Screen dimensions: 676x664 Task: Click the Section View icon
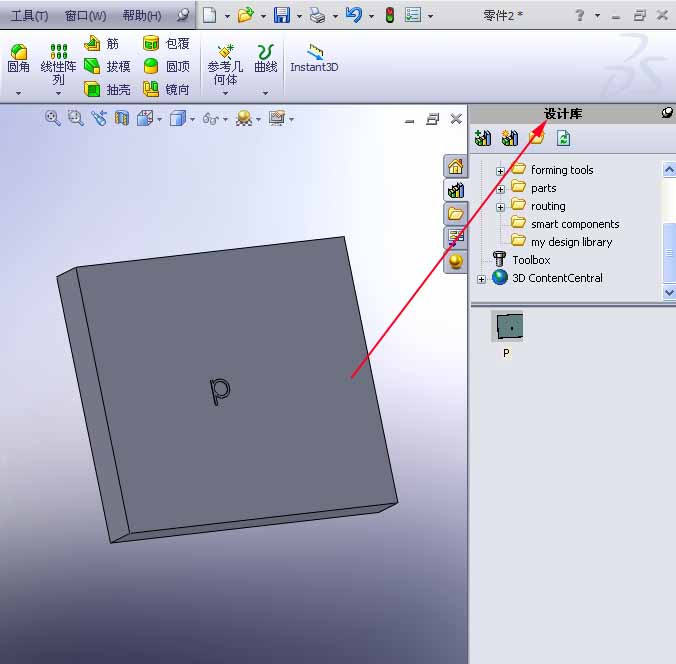click(x=122, y=118)
